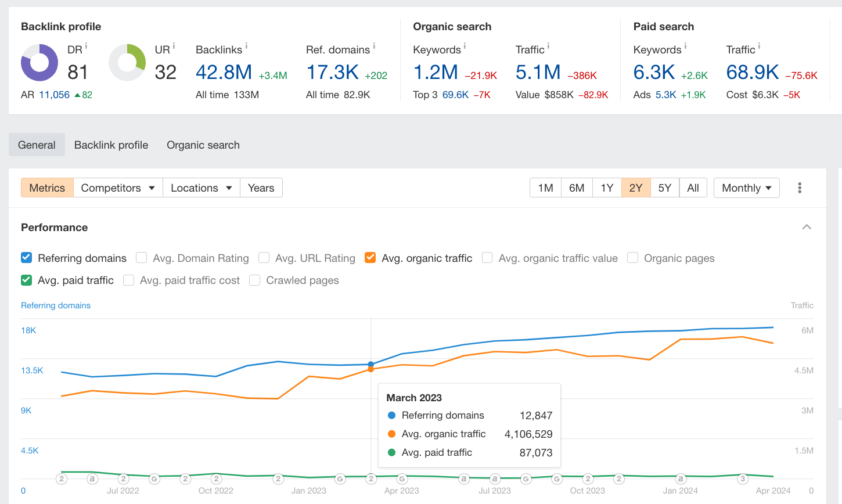Click the Ref. domains info icon
The width and height of the screenshot is (842, 504).
tap(375, 46)
